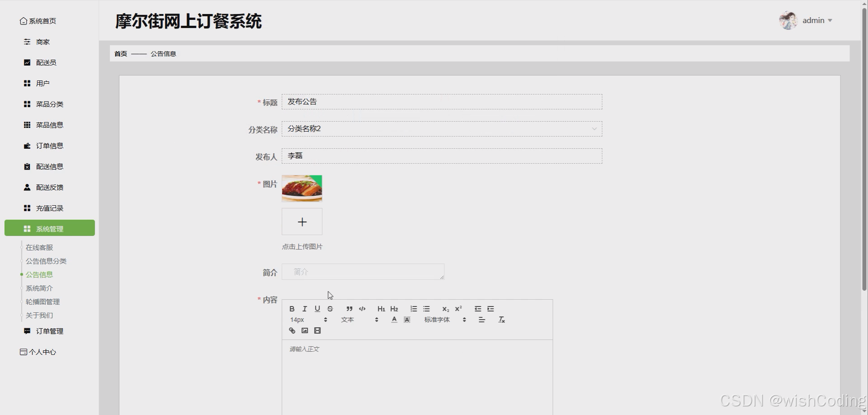Apply H1 heading in the content toolbar

(x=381, y=309)
